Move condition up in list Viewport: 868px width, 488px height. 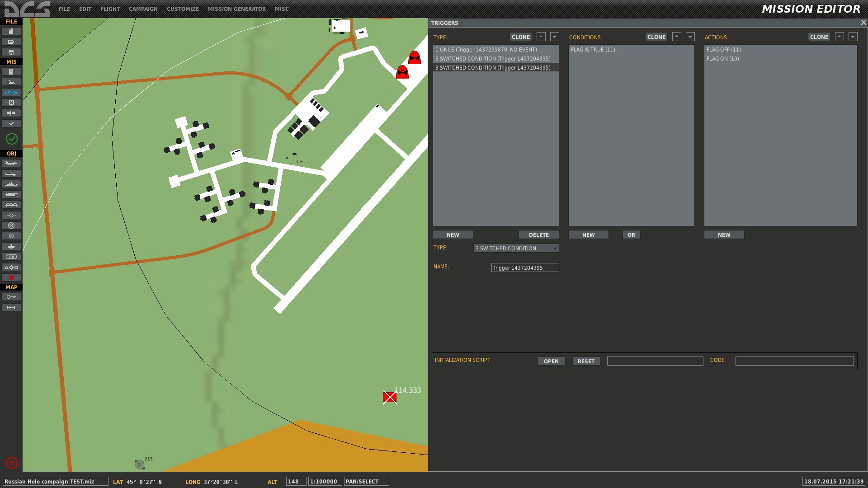point(677,37)
